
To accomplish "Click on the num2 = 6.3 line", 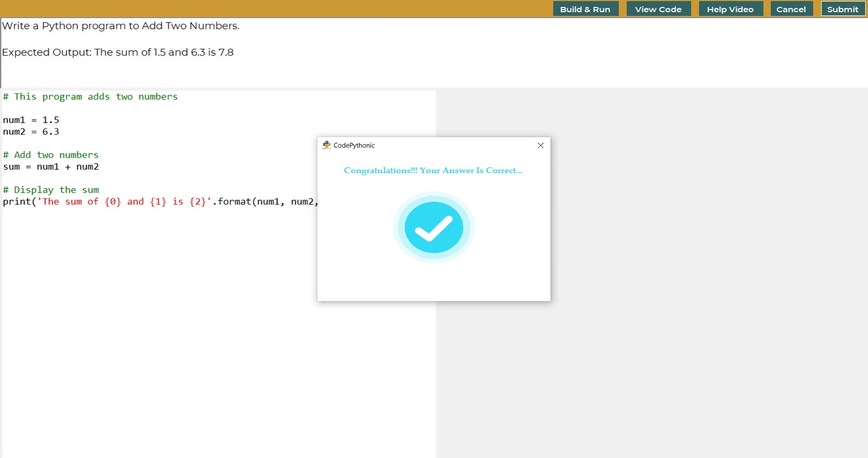I will pos(31,132).
